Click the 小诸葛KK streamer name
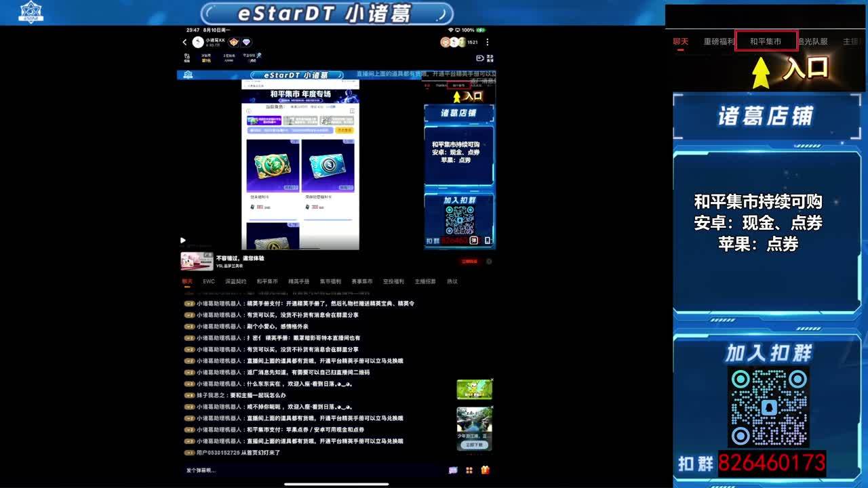This screenshot has height=488, width=868. tap(216, 40)
